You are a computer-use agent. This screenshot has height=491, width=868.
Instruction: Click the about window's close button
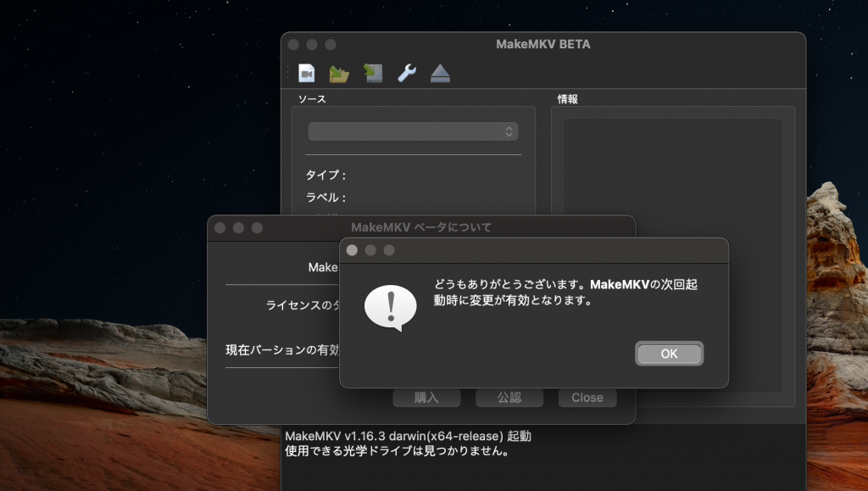(x=220, y=227)
